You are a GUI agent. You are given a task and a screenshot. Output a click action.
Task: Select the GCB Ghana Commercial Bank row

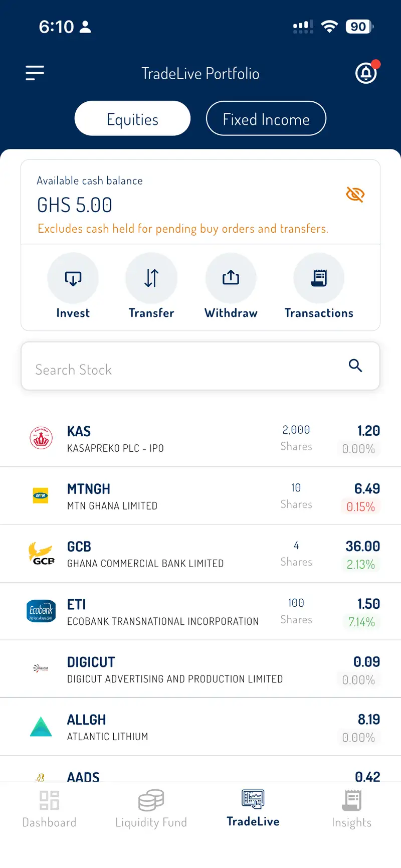pyautogui.click(x=200, y=554)
